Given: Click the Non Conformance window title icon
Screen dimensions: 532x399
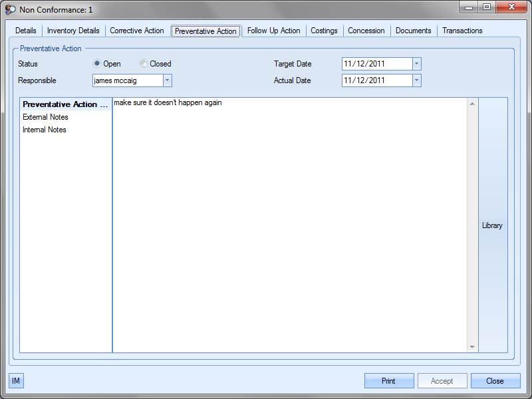Looking at the screenshot, I should click(x=10, y=9).
